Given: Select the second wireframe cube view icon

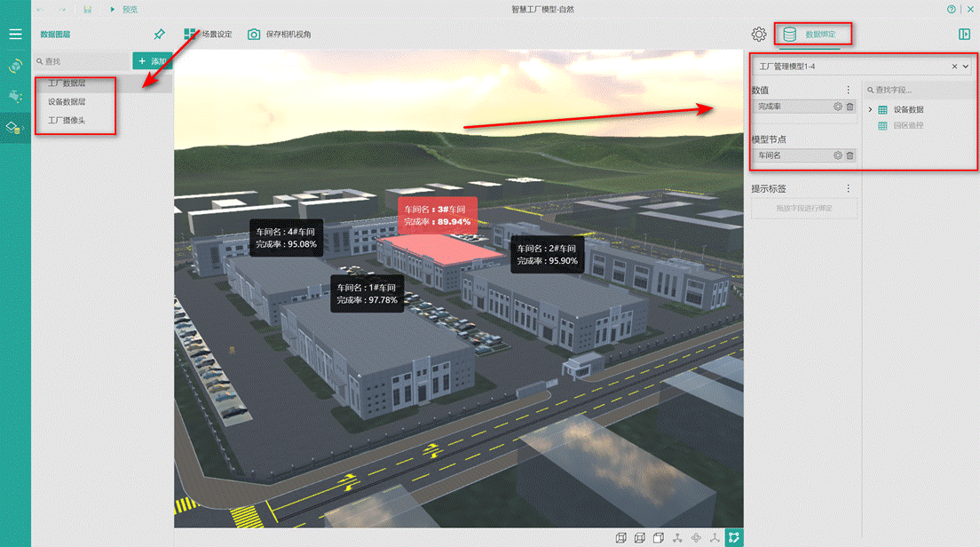Looking at the screenshot, I should [x=639, y=538].
